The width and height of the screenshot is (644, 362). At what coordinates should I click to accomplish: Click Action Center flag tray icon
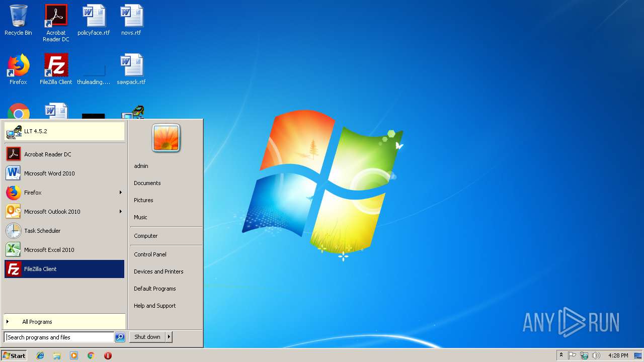(572, 355)
